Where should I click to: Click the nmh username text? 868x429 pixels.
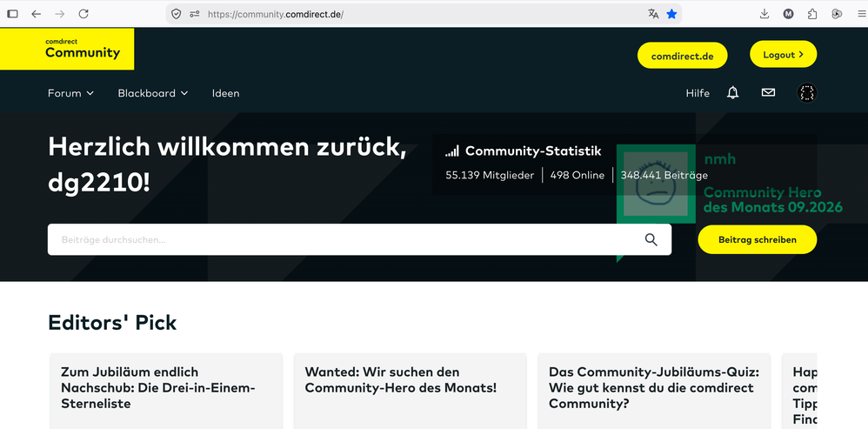click(x=719, y=159)
